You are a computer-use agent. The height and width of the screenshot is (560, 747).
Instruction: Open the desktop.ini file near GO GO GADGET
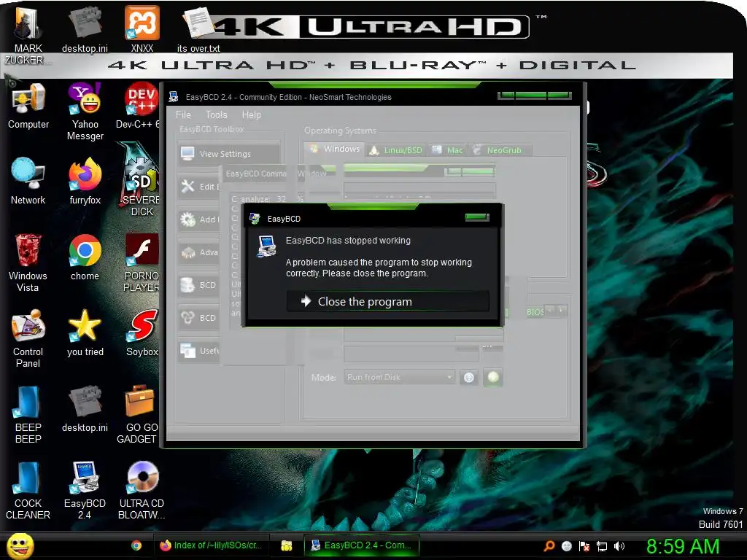[85, 408]
